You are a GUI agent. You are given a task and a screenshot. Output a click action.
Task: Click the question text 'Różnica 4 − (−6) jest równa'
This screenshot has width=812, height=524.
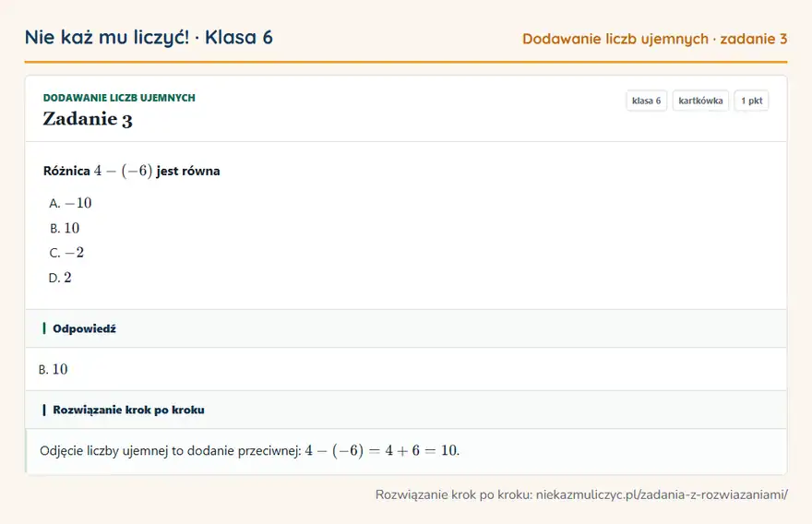pyautogui.click(x=132, y=171)
